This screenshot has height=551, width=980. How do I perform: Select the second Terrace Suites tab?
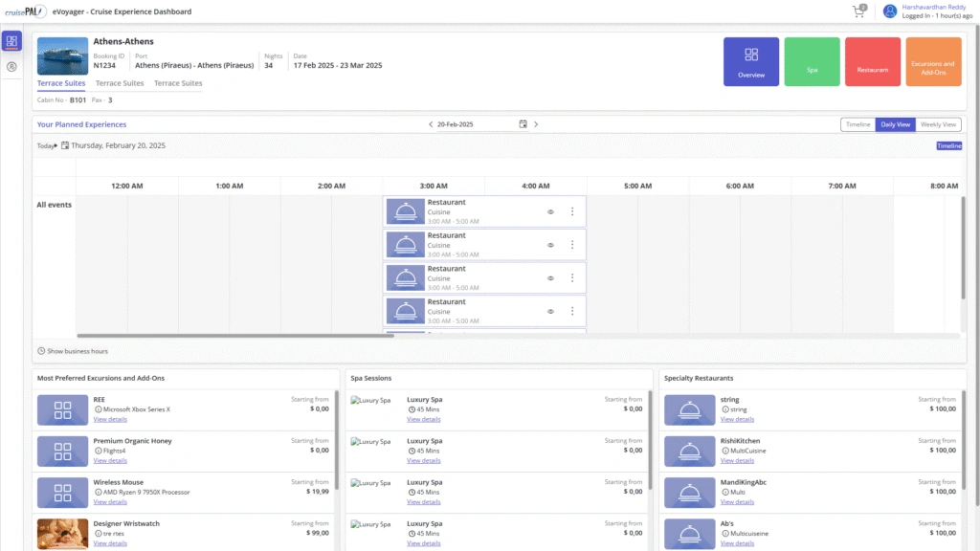coord(120,83)
